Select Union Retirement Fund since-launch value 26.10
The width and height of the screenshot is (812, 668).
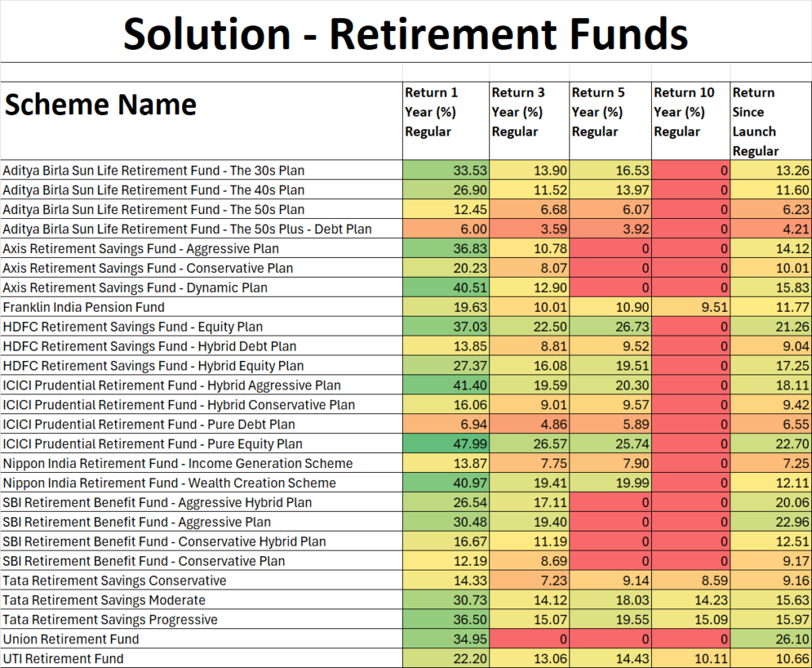click(771, 639)
